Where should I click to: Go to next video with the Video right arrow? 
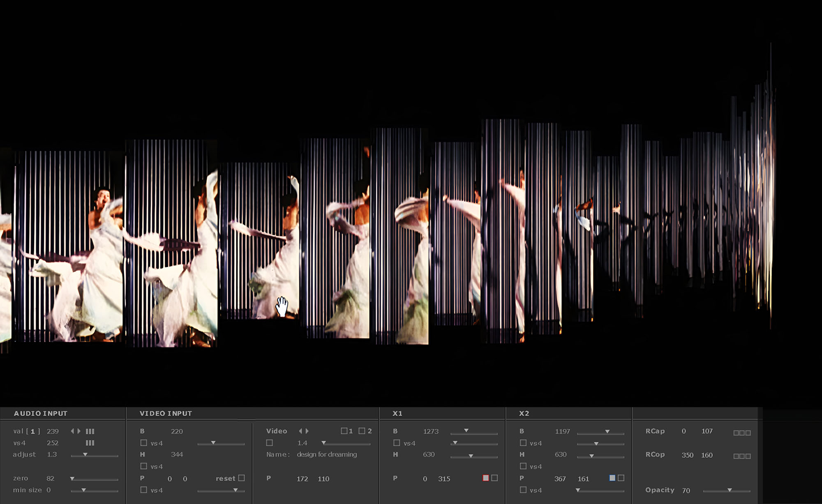[307, 431]
